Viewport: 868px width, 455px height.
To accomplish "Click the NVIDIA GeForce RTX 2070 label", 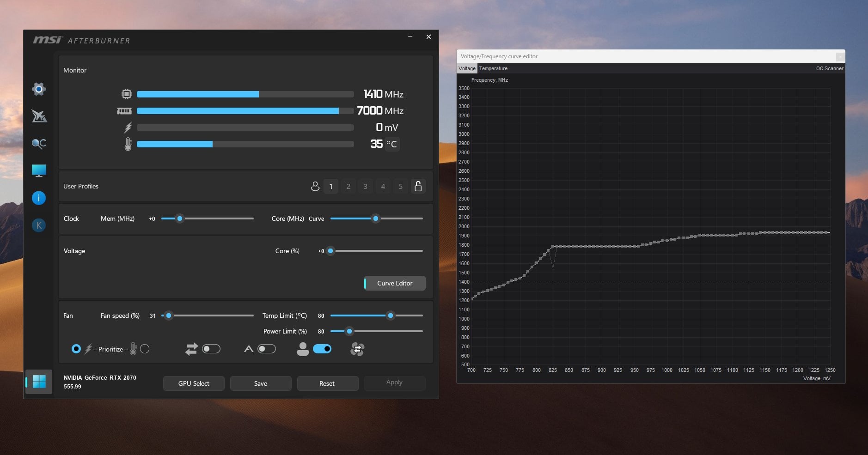I will pyautogui.click(x=100, y=378).
